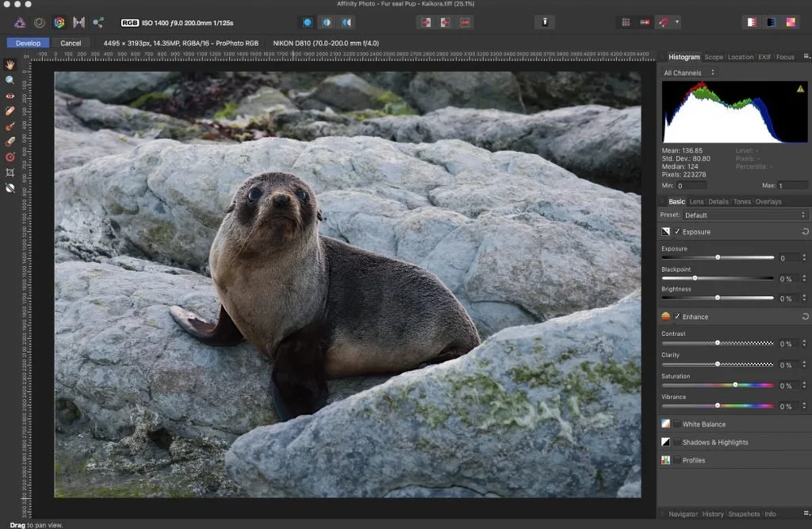Open the Tones tab
The height and width of the screenshot is (529, 812).
(x=743, y=200)
